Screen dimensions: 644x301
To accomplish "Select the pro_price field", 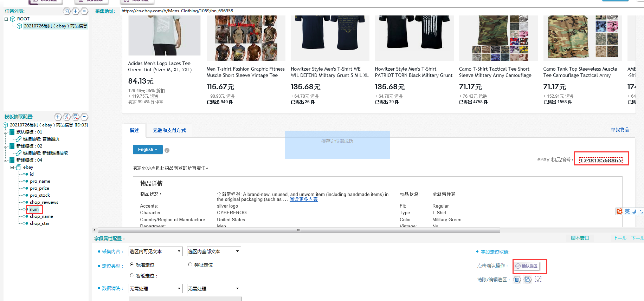I will (x=39, y=188).
